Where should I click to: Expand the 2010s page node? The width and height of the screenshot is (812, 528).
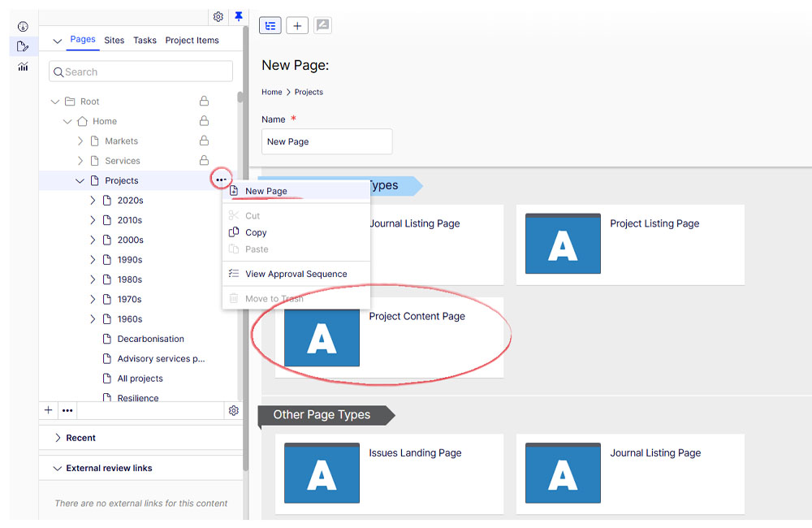click(x=93, y=220)
